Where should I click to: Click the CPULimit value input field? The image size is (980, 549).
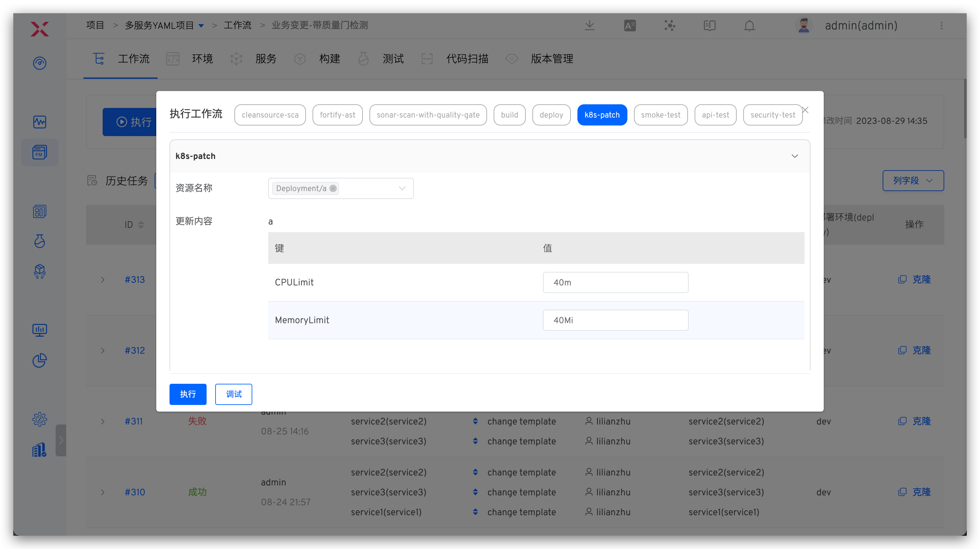click(x=615, y=282)
